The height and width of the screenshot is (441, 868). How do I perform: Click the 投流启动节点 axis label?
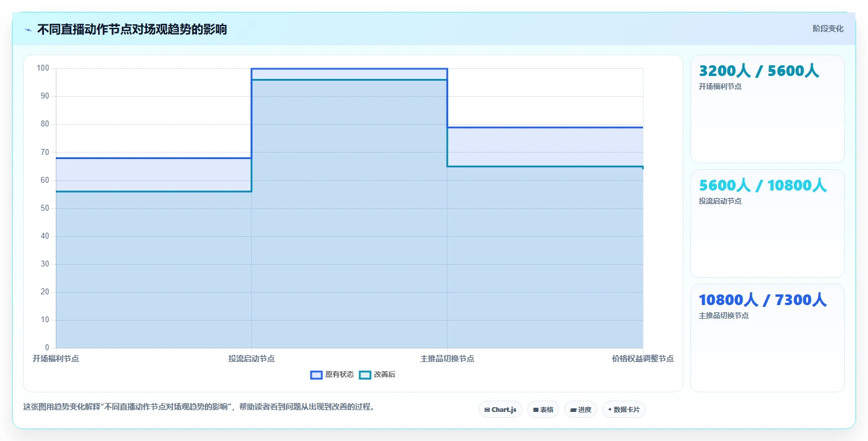252,358
